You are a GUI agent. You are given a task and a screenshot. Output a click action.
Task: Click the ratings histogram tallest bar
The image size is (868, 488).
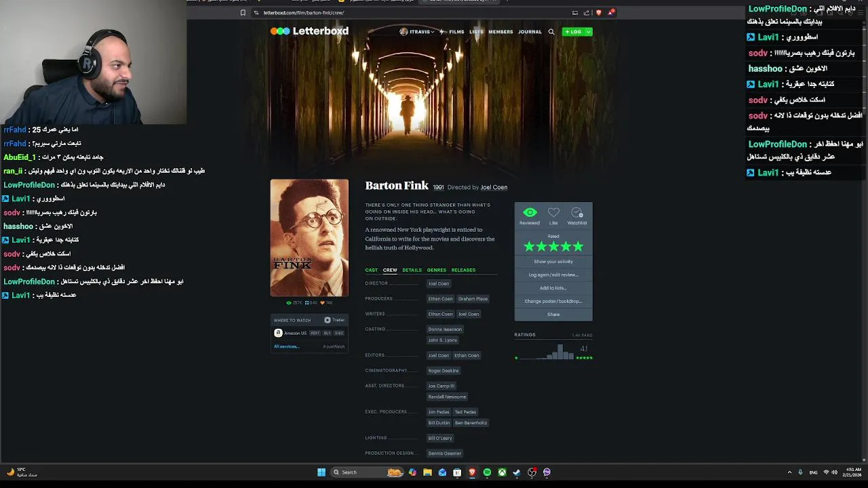[559, 352]
